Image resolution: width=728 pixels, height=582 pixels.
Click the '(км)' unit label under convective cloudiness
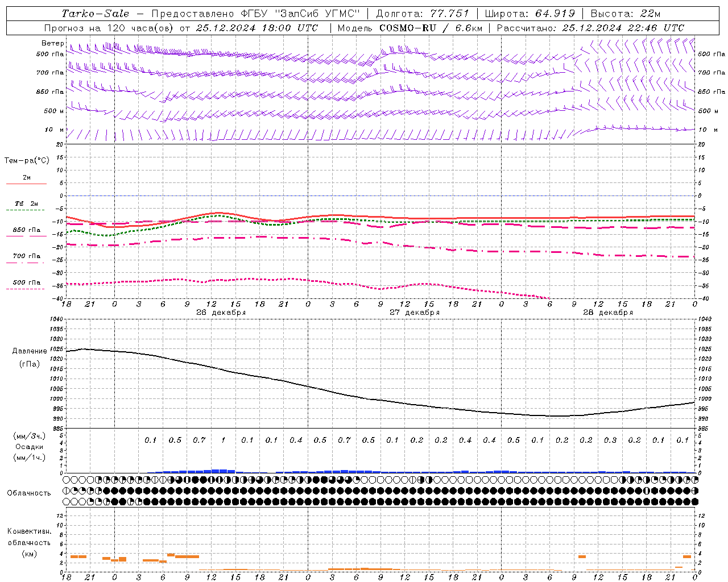(30, 554)
